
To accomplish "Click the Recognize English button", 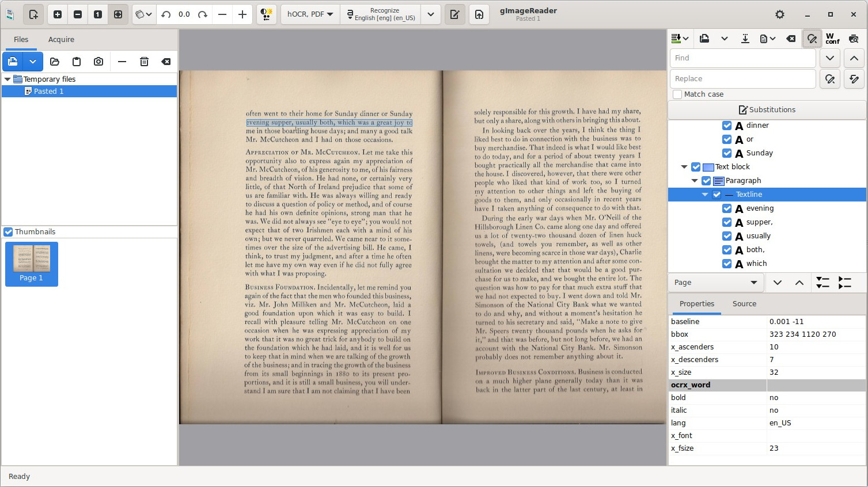I will (381, 14).
